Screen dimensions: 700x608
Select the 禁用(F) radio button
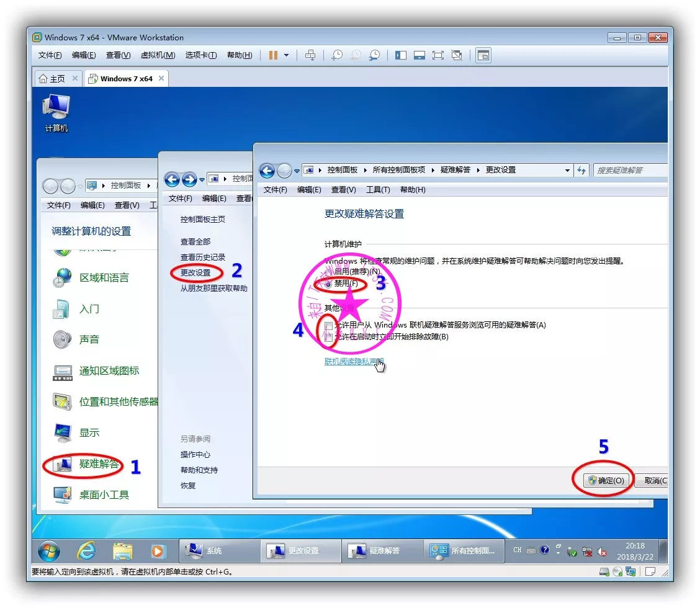[x=328, y=284]
